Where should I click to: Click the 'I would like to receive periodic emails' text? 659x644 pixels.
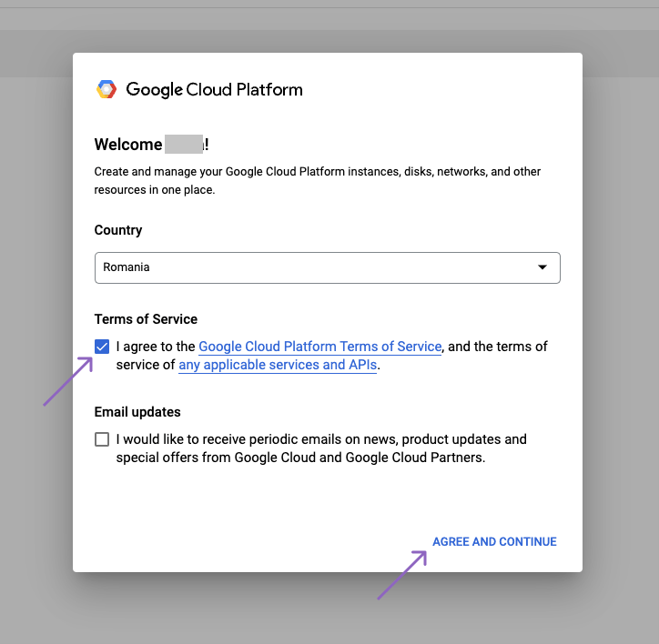point(321,448)
